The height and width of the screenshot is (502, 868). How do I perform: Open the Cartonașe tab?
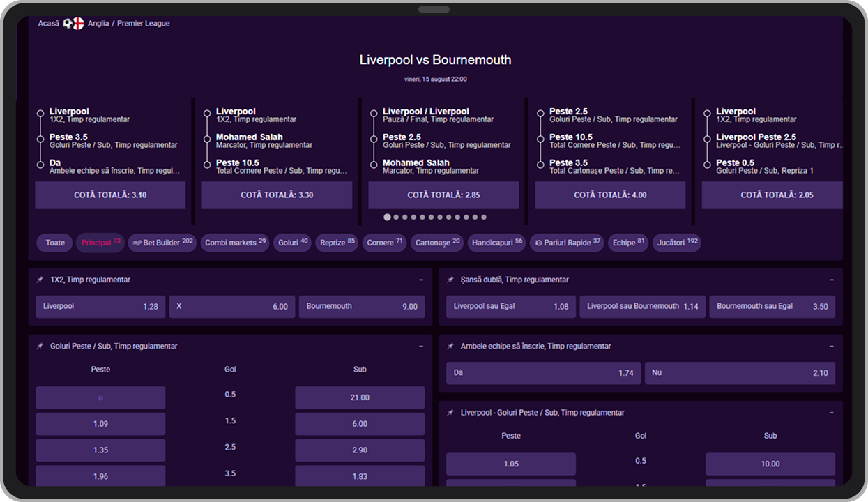click(437, 243)
